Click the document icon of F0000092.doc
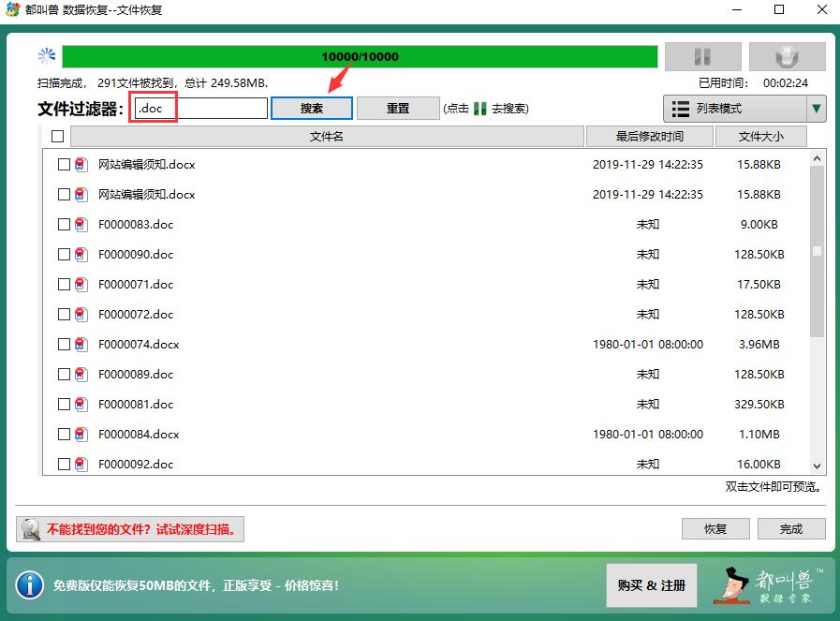Viewport: 840px width, 621px height. [x=81, y=464]
